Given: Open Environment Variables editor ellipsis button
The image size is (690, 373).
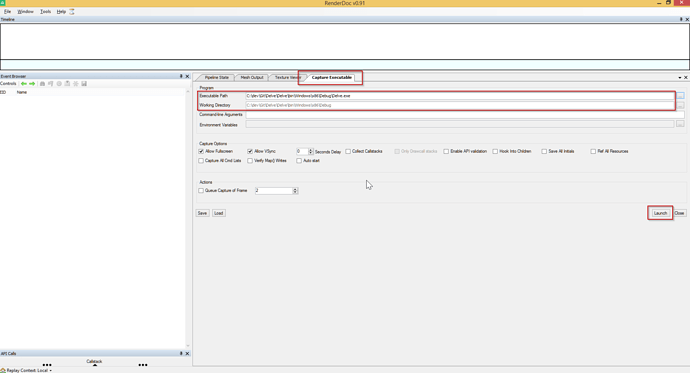Looking at the screenshot, I should 680,124.
